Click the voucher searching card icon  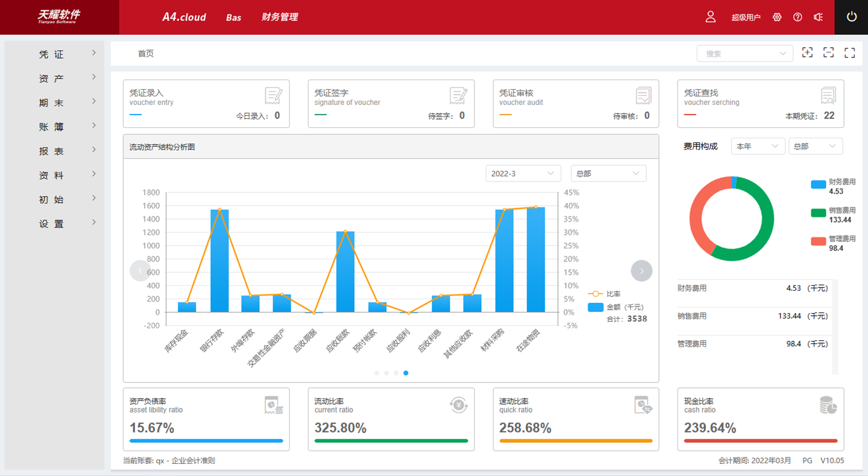pyautogui.click(x=828, y=96)
